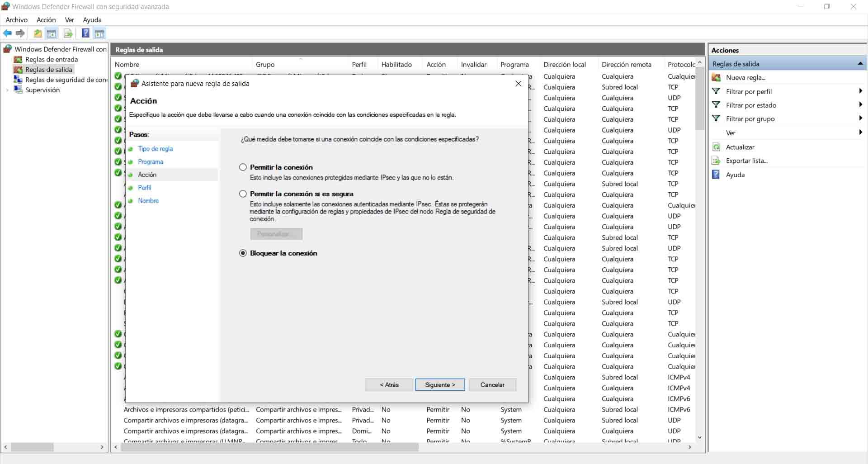Open the Acción menu in the menu bar

[46, 20]
